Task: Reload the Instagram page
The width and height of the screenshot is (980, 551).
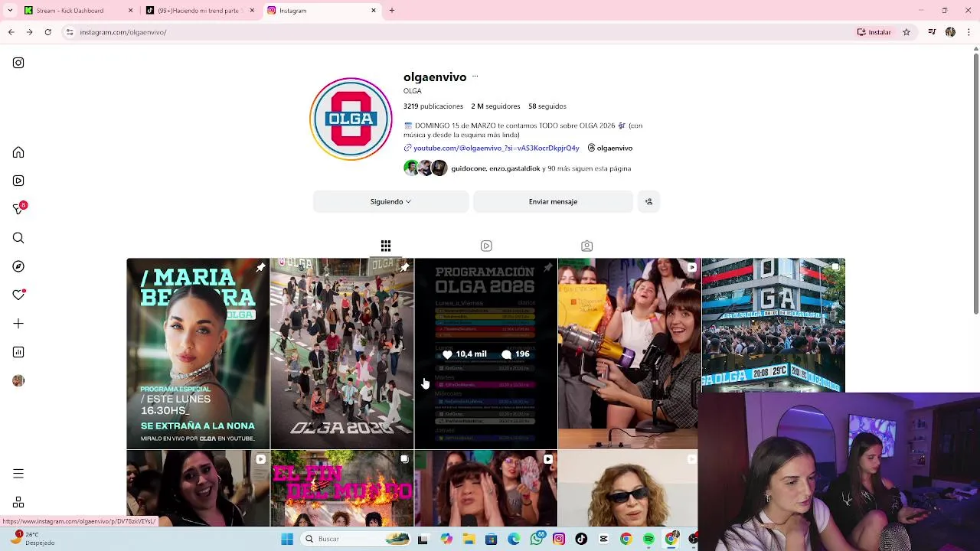Action: [47, 32]
